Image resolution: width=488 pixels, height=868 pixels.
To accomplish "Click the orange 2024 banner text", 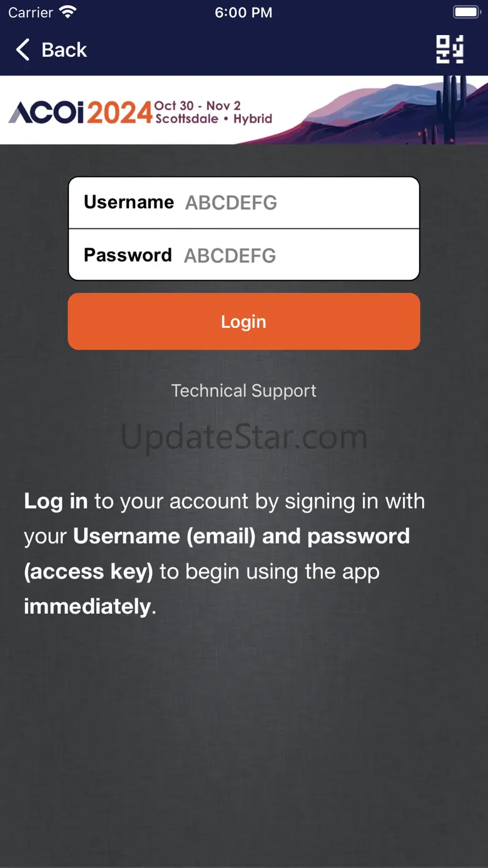I will click(119, 113).
